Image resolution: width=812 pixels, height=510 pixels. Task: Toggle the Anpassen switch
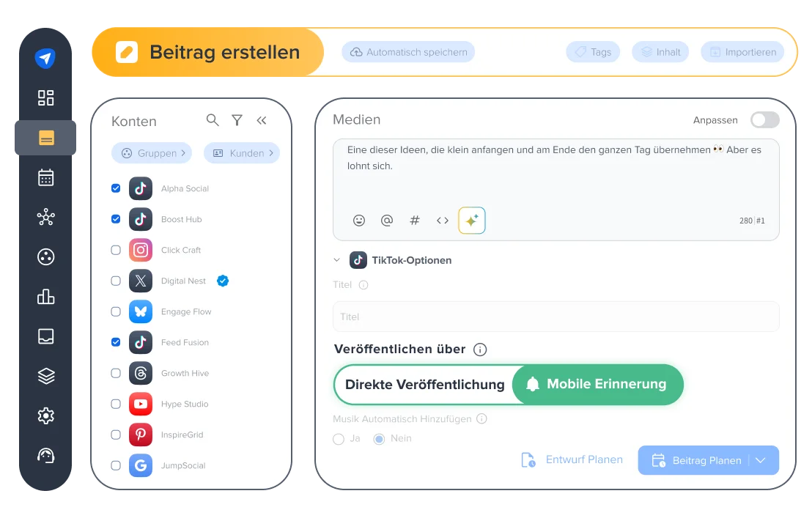pyautogui.click(x=765, y=120)
